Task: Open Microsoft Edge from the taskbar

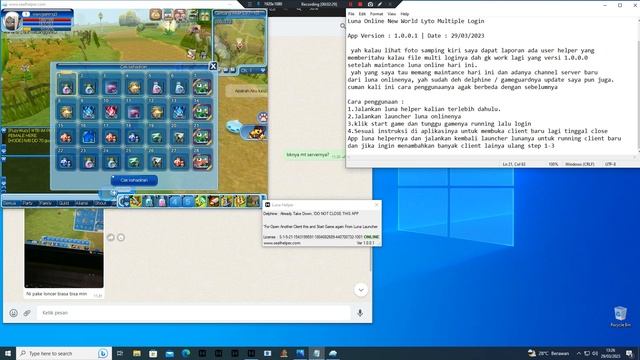Action: (x=186, y=353)
